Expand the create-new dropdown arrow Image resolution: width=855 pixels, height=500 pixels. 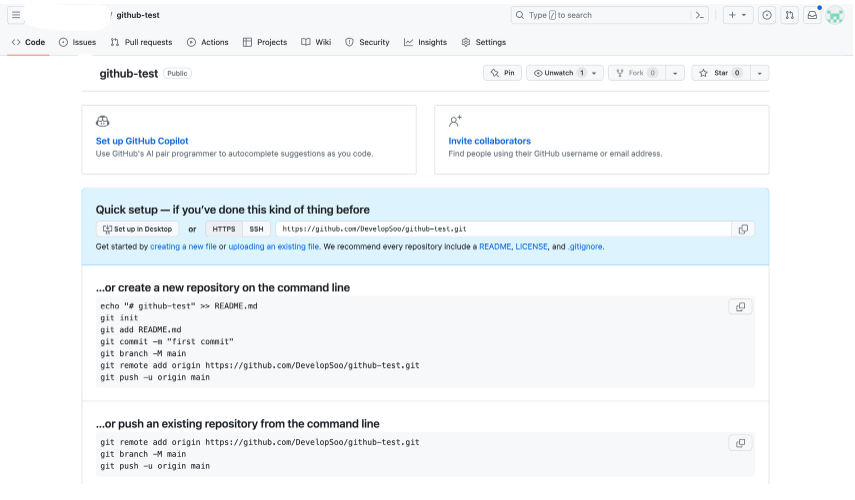[x=744, y=15]
